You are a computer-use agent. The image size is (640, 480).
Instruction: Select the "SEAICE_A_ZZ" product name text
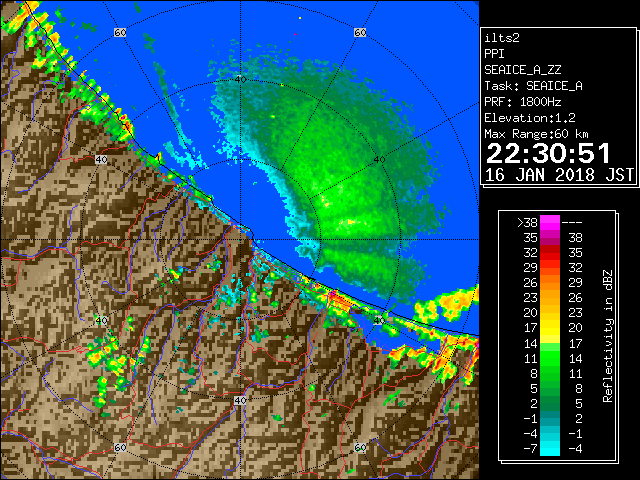(523, 70)
